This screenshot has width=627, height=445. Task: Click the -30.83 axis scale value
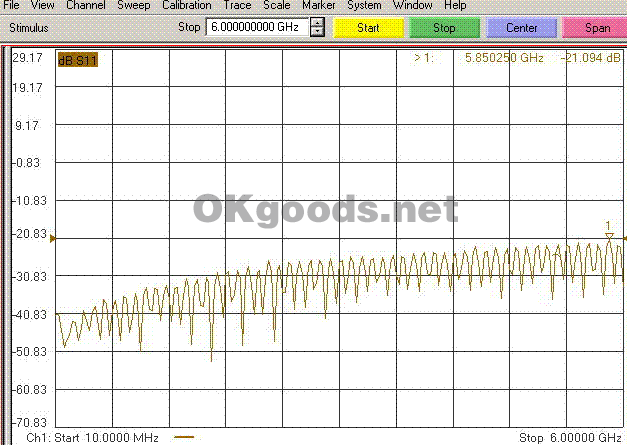click(30, 276)
